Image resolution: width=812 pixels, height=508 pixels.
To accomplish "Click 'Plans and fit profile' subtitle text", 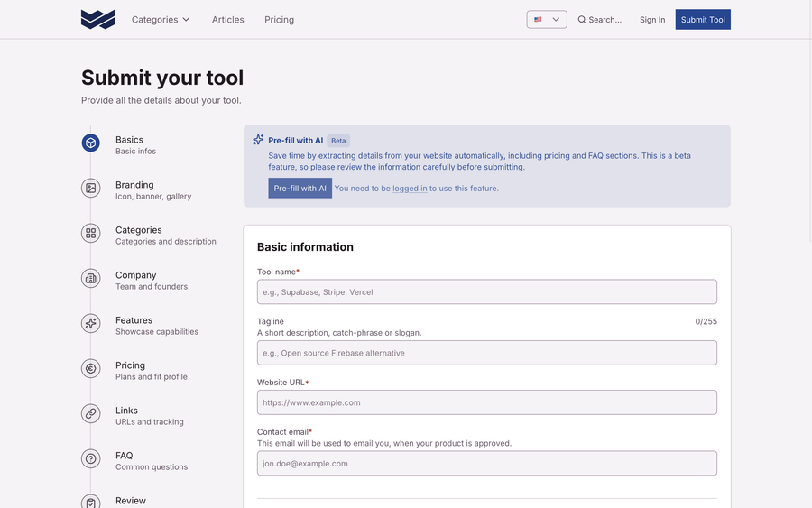I will pyautogui.click(x=152, y=376).
